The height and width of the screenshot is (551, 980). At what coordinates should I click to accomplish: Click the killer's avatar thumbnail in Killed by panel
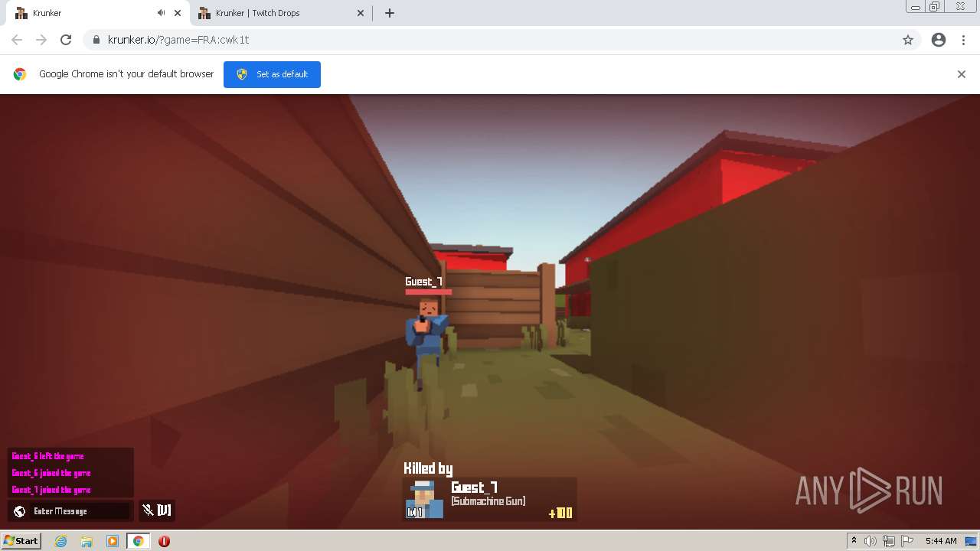(x=424, y=499)
